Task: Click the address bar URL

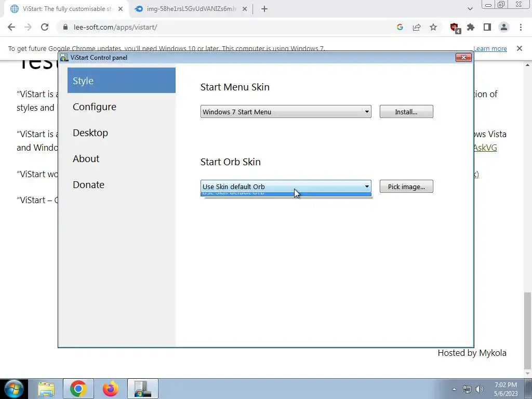Action: pyautogui.click(x=115, y=27)
